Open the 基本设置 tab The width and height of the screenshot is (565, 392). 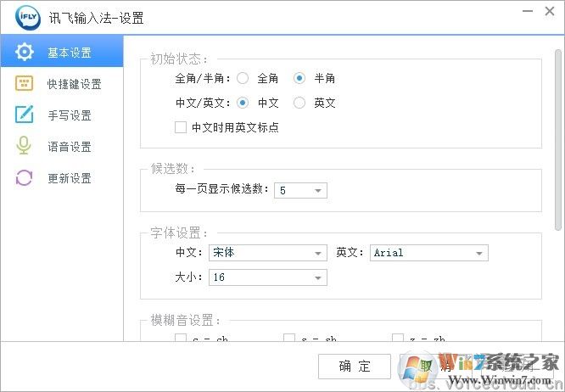coord(62,51)
